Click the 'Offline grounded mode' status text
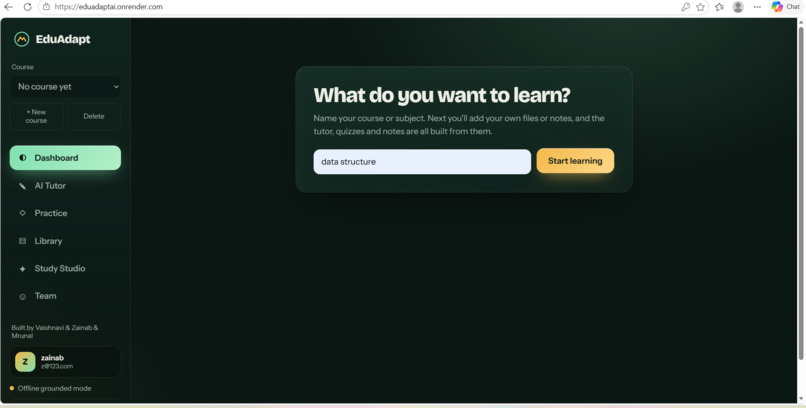 point(54,388)
